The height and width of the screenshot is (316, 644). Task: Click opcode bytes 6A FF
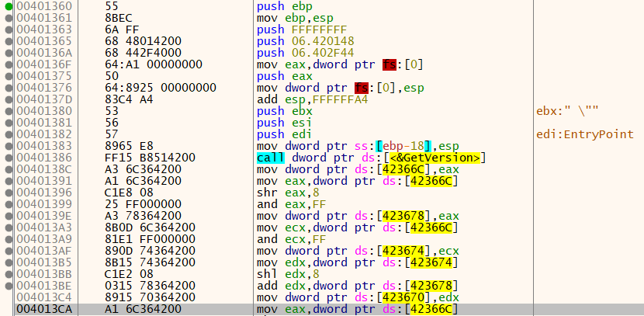click(122, 30)
